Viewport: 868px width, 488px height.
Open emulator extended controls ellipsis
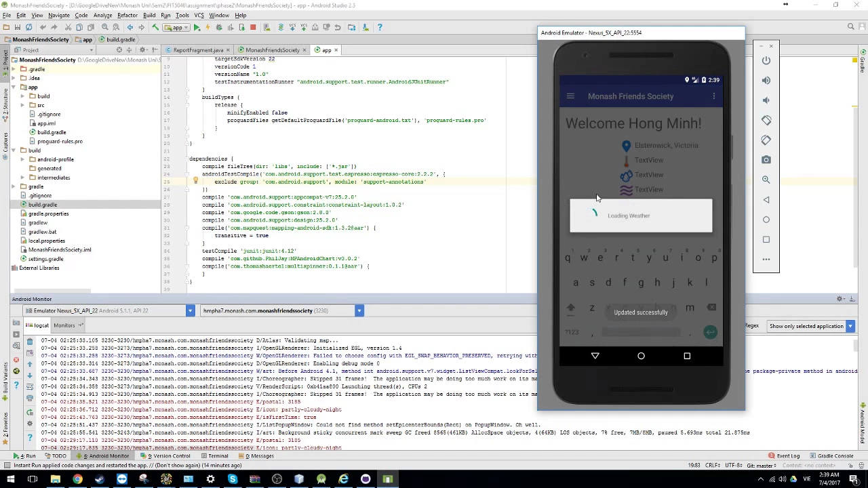click(x=766, y=259)
